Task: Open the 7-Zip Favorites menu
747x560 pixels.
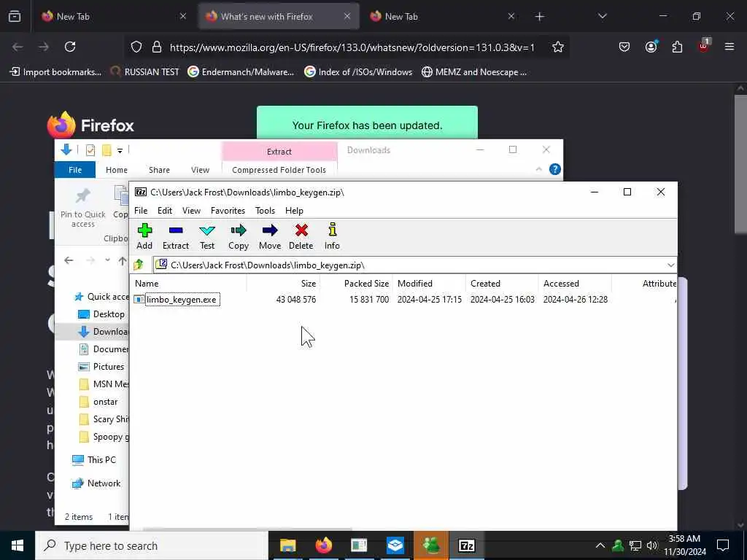Action: pos(228,211)
